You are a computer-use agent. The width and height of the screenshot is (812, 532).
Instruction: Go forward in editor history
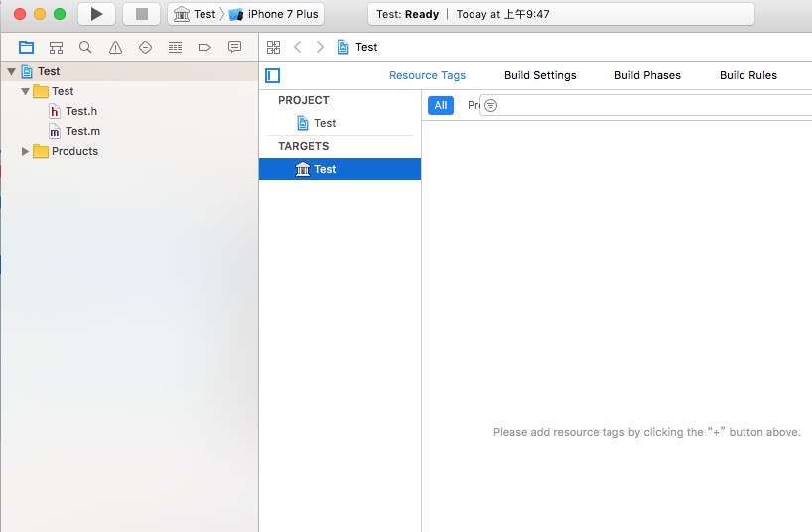(320, 47)
